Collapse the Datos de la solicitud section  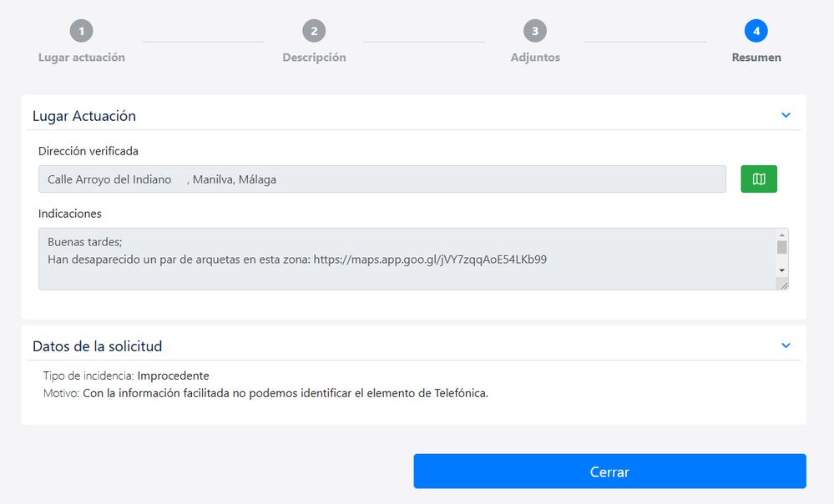(785, 345)
